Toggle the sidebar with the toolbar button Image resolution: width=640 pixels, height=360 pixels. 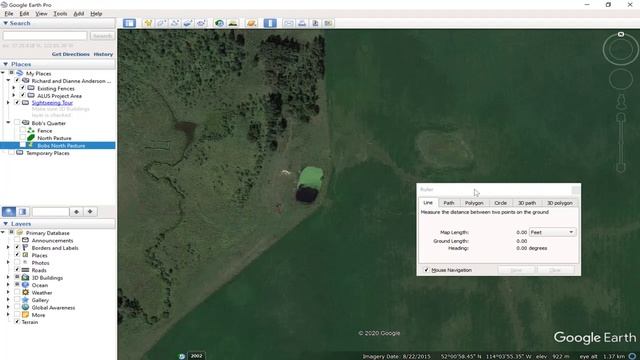[x=129, y=23]
